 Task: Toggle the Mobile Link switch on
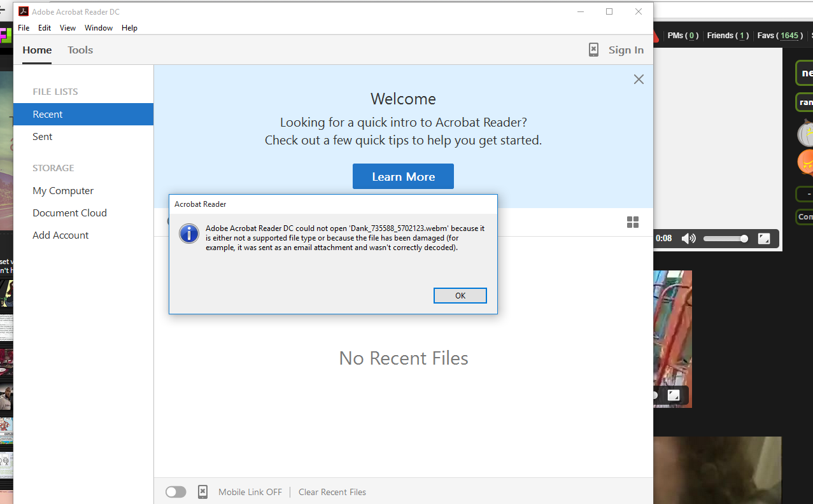pos(176,492)
